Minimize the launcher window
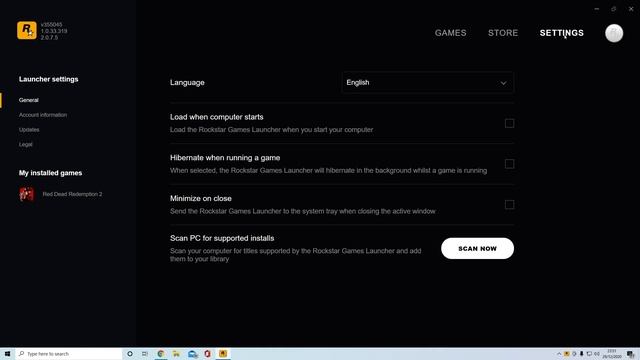The width and height of the screenshot is (640, 360). click(597, 9)
